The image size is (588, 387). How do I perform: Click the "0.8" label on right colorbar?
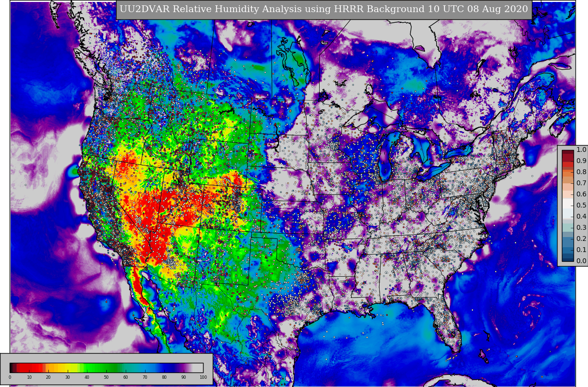[x=581, y=172]
